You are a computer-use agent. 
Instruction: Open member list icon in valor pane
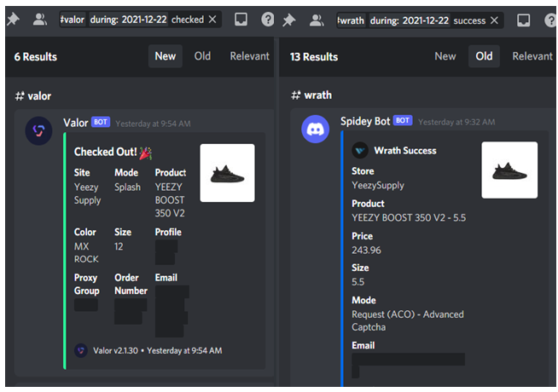click(40, 20)
